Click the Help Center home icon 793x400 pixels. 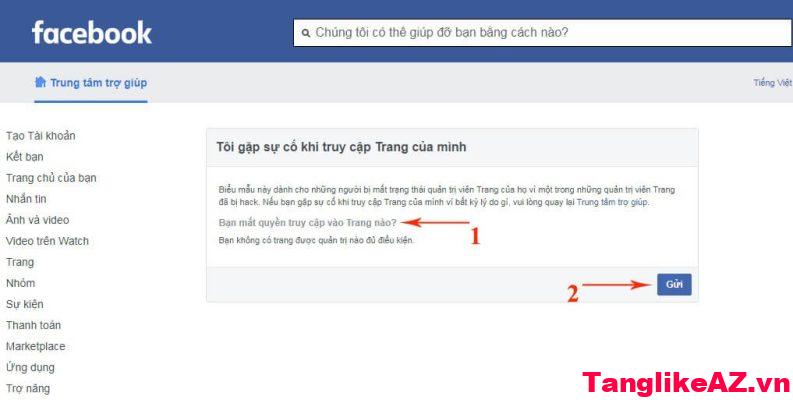pos(40,82)
